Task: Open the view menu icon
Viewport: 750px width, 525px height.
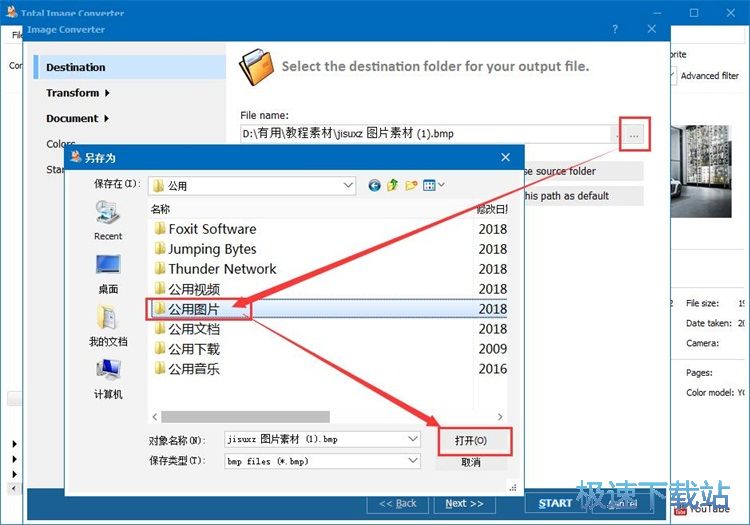Action: click(x=432, y=185)
